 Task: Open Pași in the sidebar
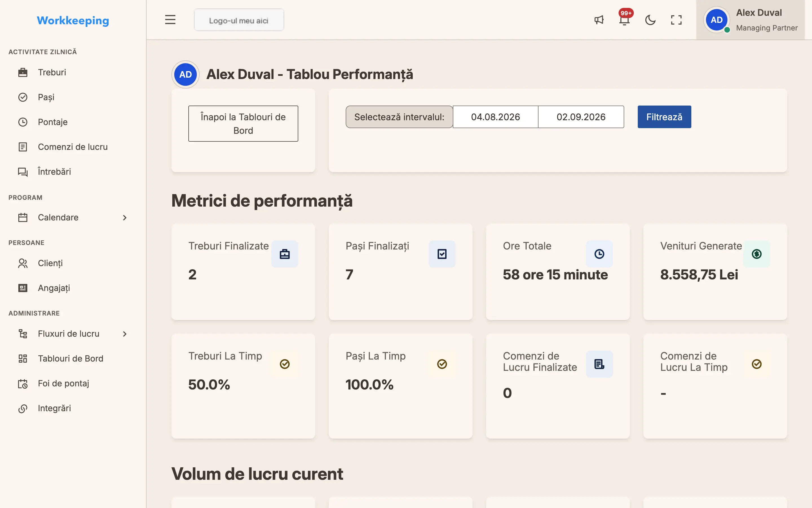pos(73,97)
